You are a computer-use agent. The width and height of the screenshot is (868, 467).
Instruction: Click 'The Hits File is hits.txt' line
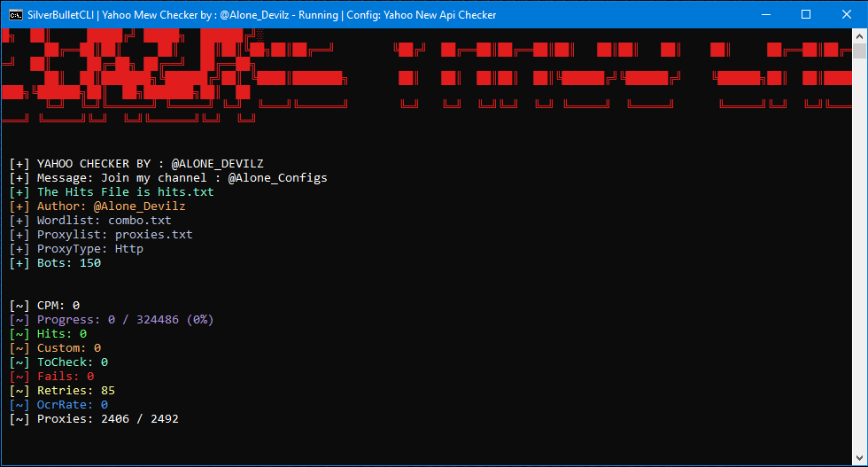tap(112, 192)
